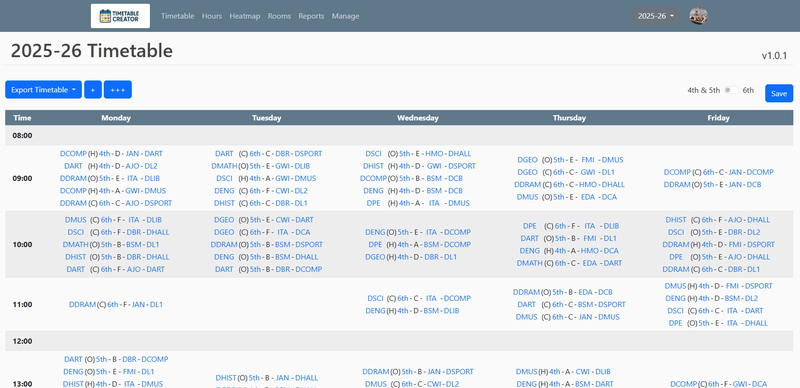This screenshot has width=800, height=388.
Task: Click the triple plus (+++) button
Action: [118, 90]
